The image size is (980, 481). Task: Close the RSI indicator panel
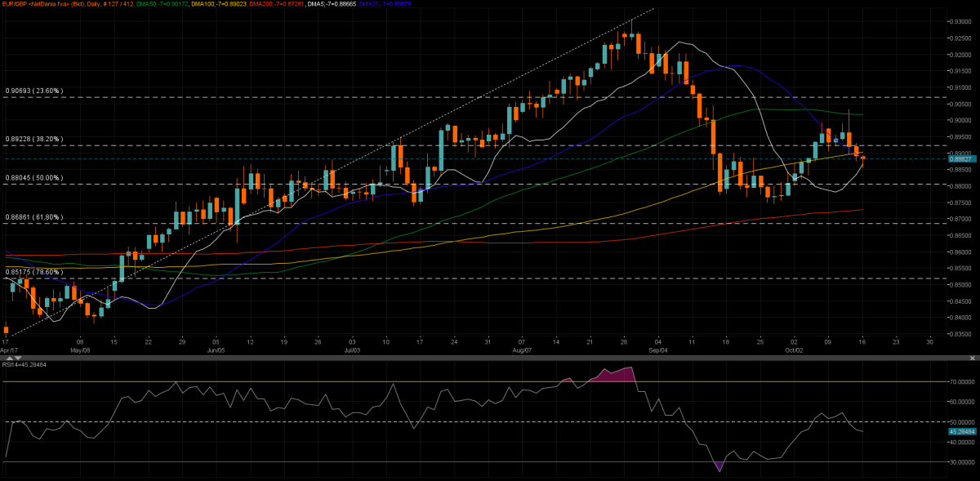[x=973, y=359]
